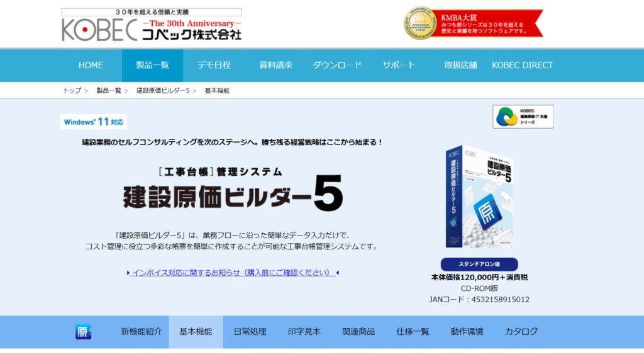
Task: Open the KMBA大賞 award banner
Action: tap(473, 23)
